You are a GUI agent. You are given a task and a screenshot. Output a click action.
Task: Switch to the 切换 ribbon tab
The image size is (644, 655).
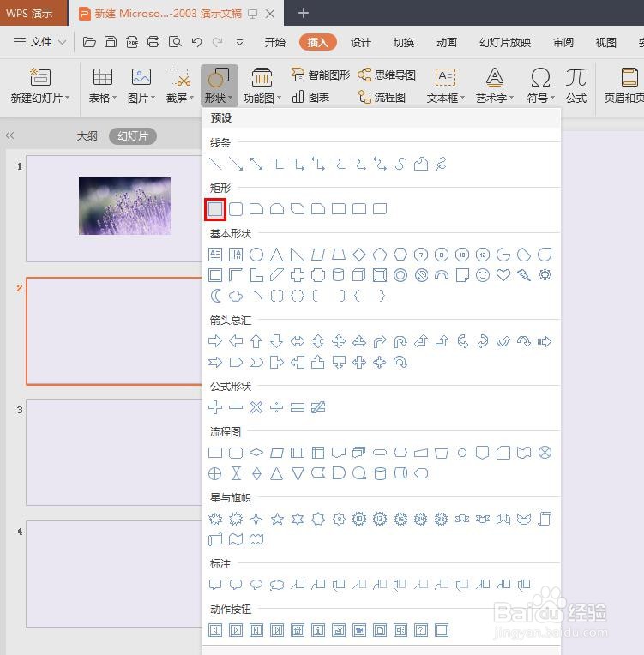pos(404,42)
